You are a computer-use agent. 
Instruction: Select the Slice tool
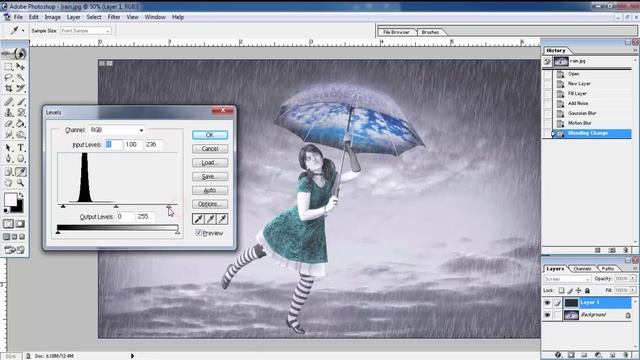[20, 88]
